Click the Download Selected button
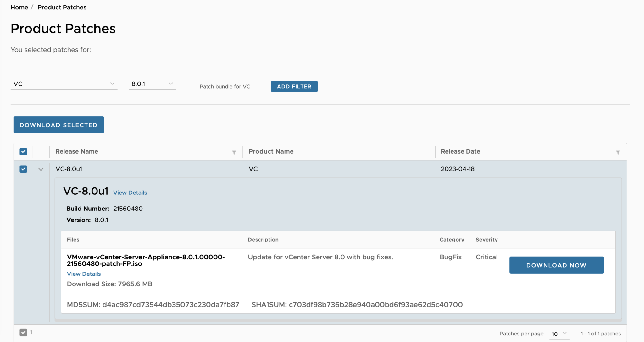644x342 pixels. (58, 125)
